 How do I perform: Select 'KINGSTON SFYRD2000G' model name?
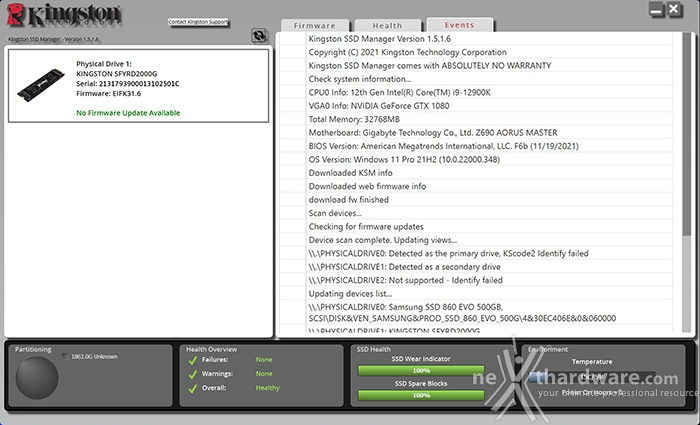tap(117, 74)
